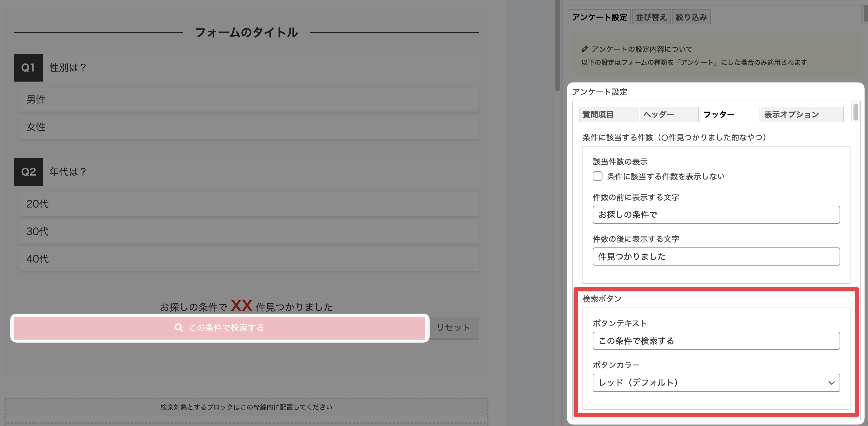Click the preview pane vertical scrollbar

click(x=557, y=45)
